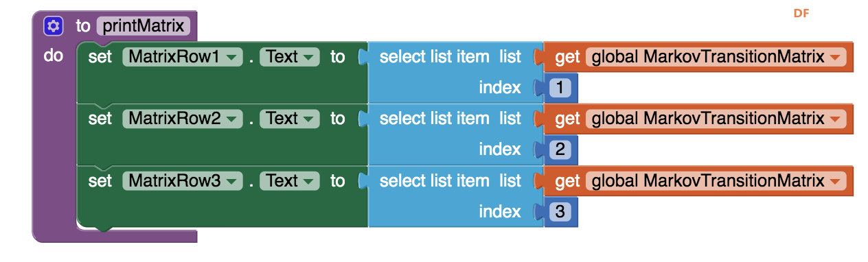Open second global MarkovTransitionMatrix variable dropdown
This screenshot has width=868, height=262.
[x=716, y=119]
